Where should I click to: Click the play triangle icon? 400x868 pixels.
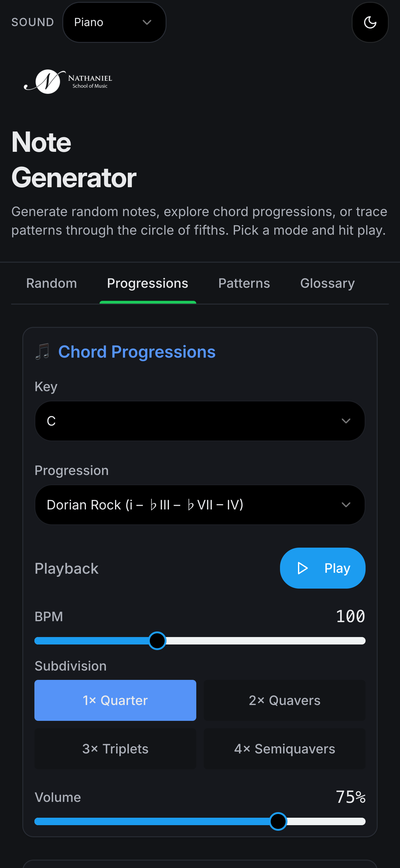point(302,568)
